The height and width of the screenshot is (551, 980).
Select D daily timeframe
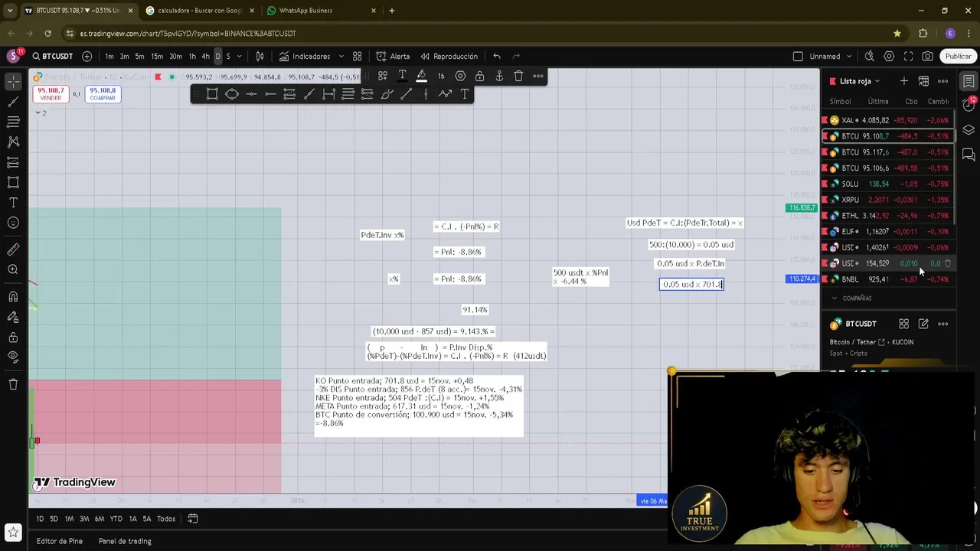217,56
